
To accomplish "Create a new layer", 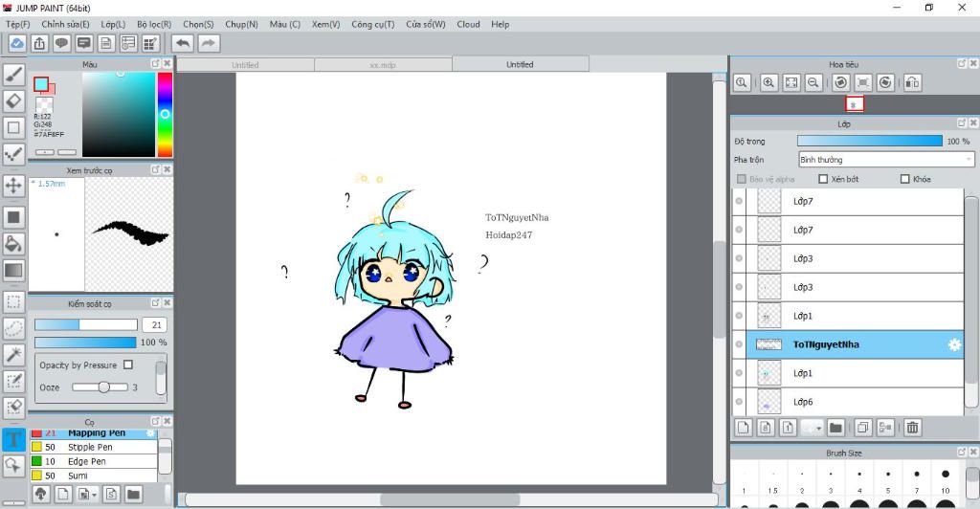I will (743, 427).
